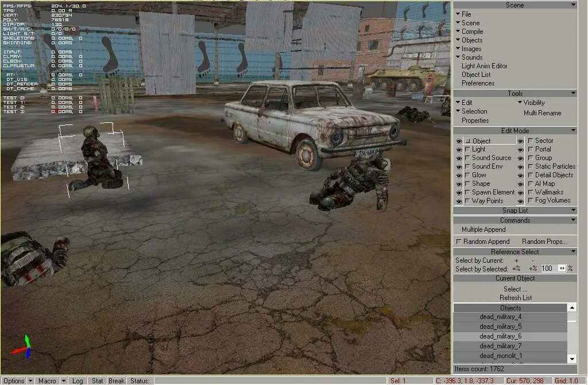Screen dimensions: 588x385
Task: Open the Selection dropdown in Tools
Action: [x=471, y=111]
